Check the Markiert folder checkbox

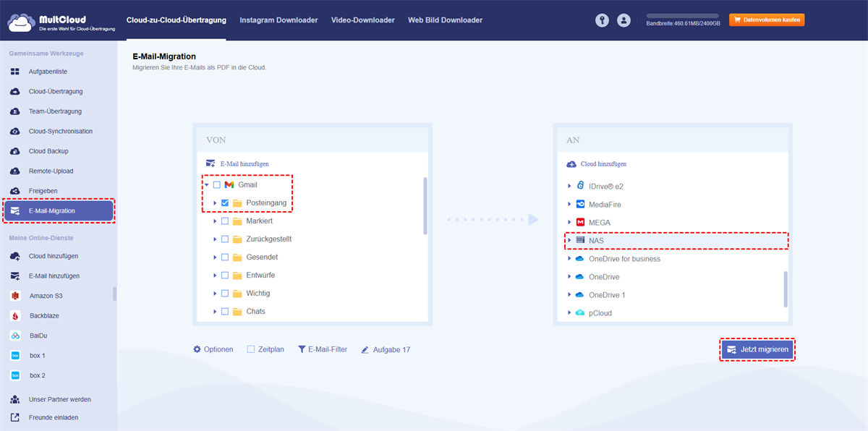pos(225,221)
